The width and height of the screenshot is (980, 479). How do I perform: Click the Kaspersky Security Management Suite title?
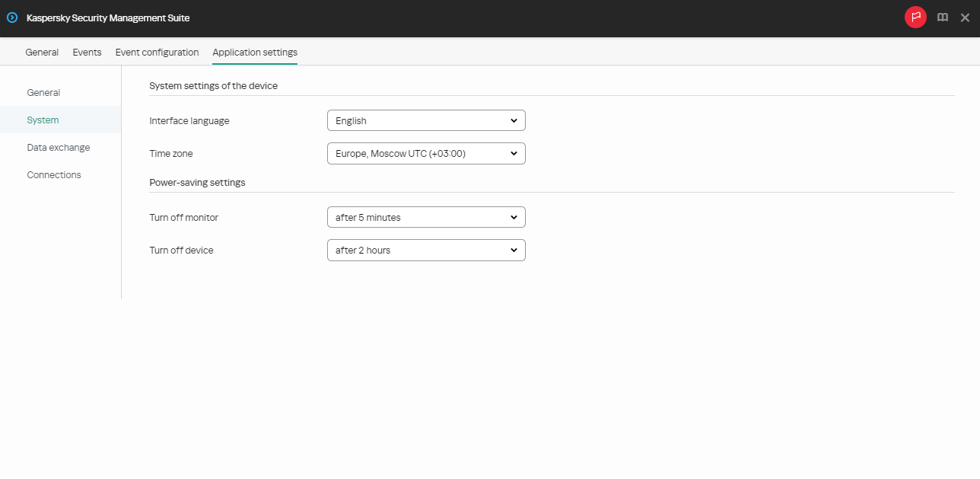pos(107,18)
